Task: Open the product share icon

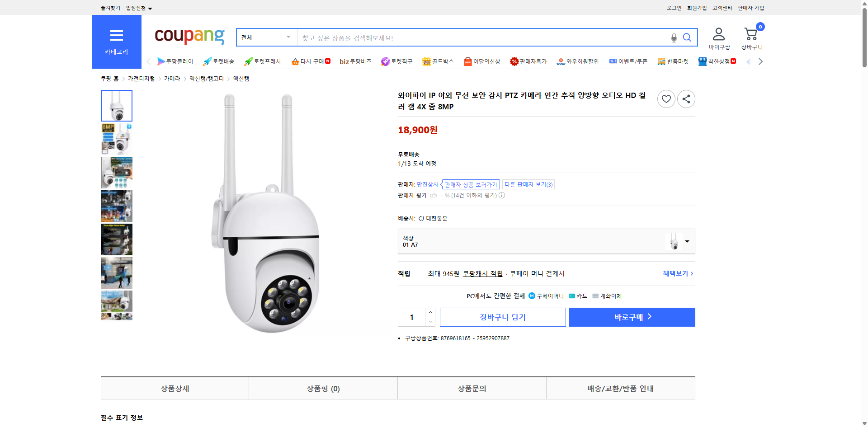Action: 686,99
